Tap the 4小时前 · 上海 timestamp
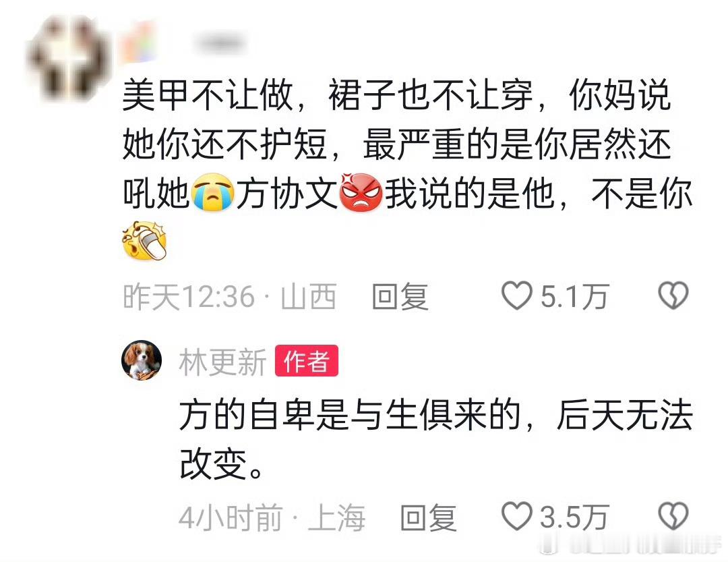The height and width of the screenshot is (562, 728). (x=272, y=517)
